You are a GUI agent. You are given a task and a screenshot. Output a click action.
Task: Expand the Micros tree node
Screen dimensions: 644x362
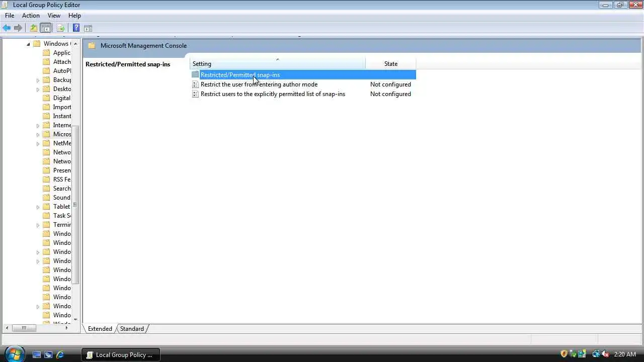click(x=38, y=135)
